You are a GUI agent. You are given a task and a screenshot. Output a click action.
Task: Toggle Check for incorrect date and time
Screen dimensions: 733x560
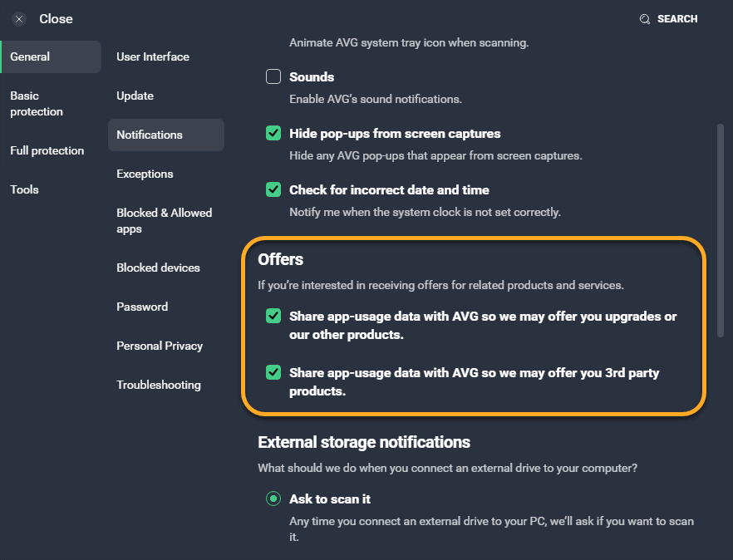pos(273,190)
